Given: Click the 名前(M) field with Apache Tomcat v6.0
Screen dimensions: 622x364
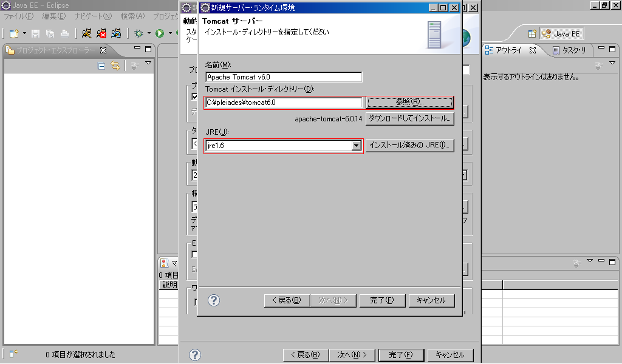Looking at the screenshot, I should click(284, 77).
